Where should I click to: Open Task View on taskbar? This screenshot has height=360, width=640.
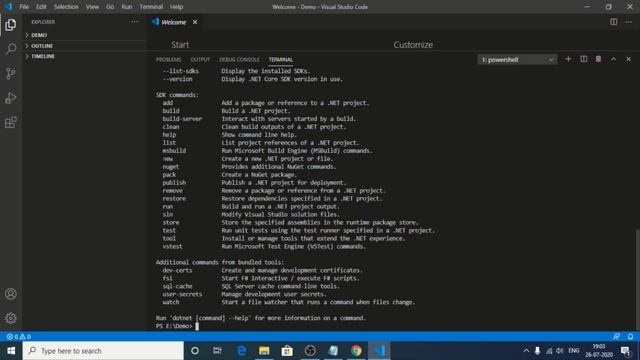217,351
